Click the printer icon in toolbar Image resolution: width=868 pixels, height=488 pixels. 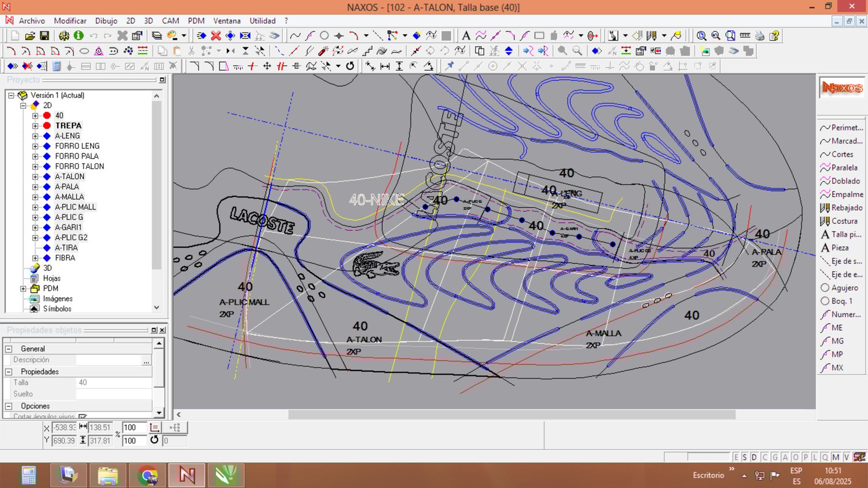tap(760, 36)
